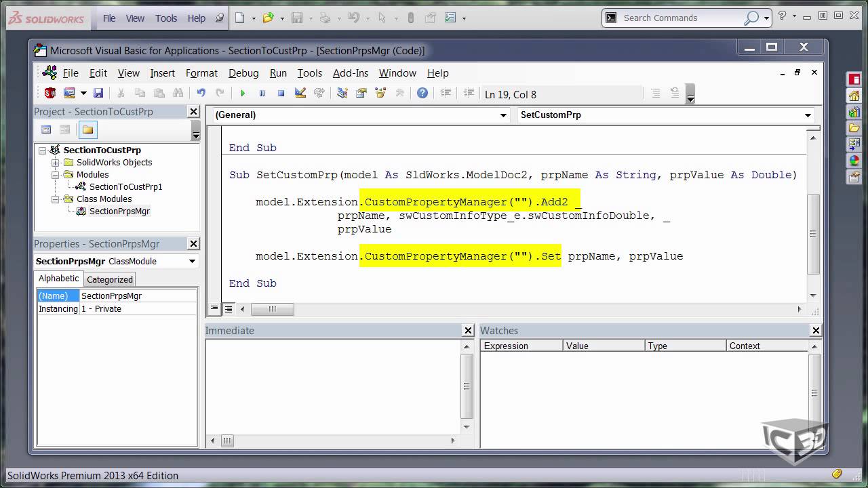This screenshot has height=488, width=868.
Task: Open VBA Help question mark icon
Action: click(x=422, y=94)
